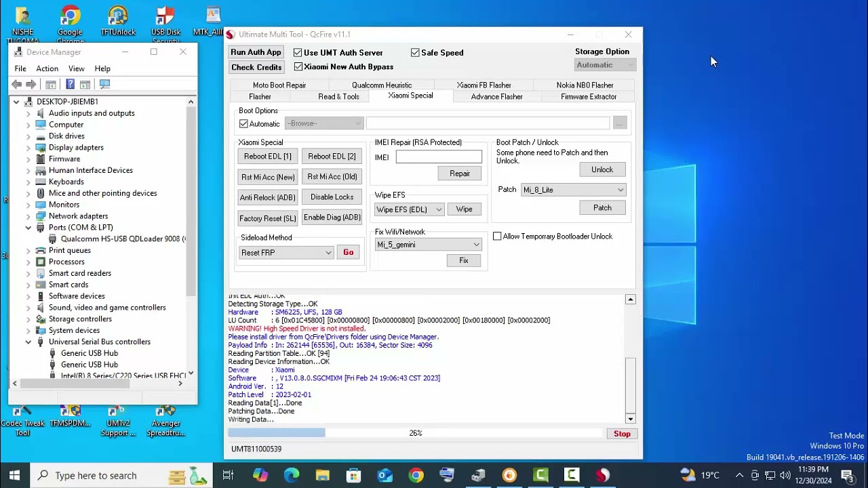Switch to Read & Tools tab
The height and width of the screenshot is (488, 868).
(338, 97)
